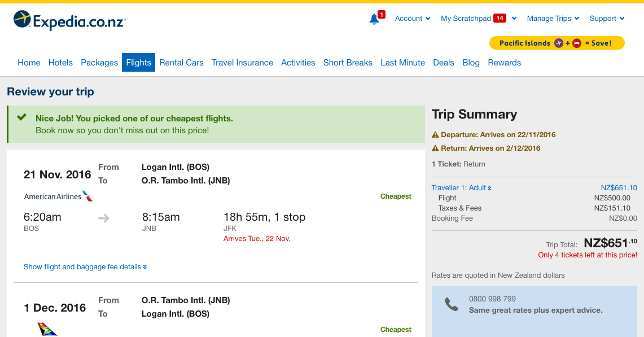Image resolution: width=644 pixels, height=337 pixels.
Task: Click the phone icon in call box
Action: click(452, 304)
